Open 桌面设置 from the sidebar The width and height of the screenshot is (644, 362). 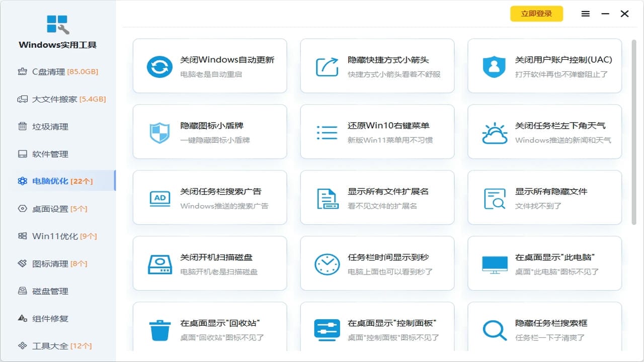point(47,209)
